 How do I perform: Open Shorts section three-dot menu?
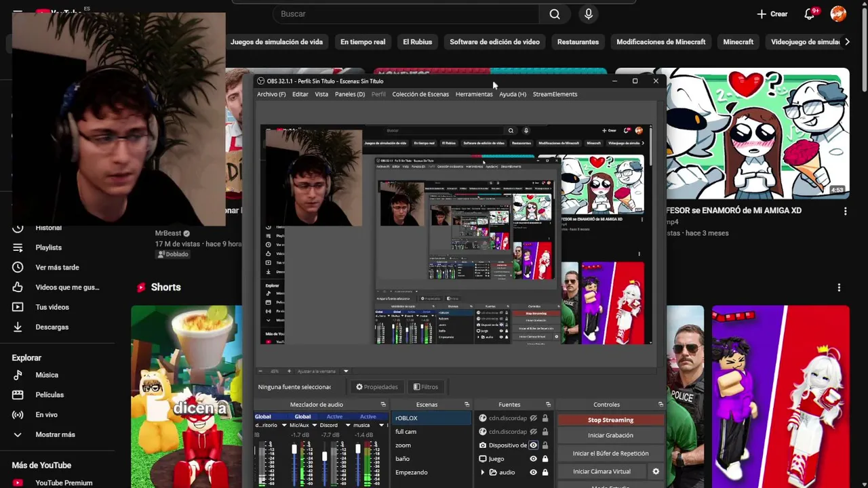pos(839,287)
